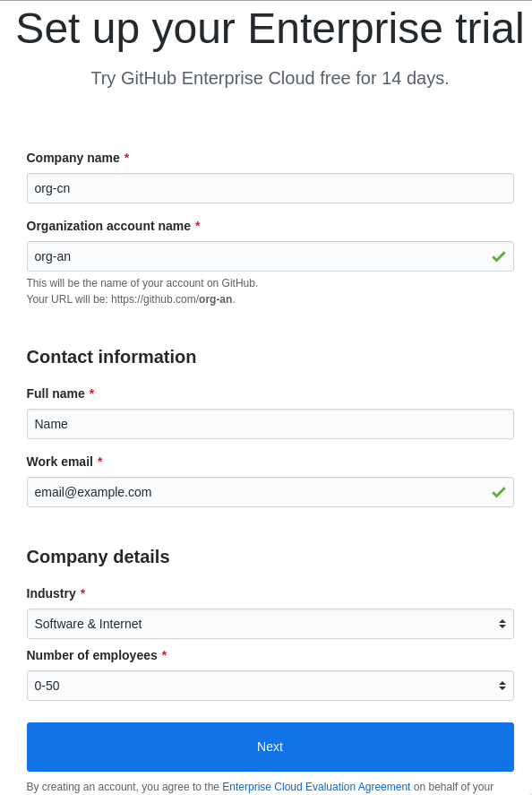Select the Work email input field
Screen dimensions: 532x795
coord(270,492)
